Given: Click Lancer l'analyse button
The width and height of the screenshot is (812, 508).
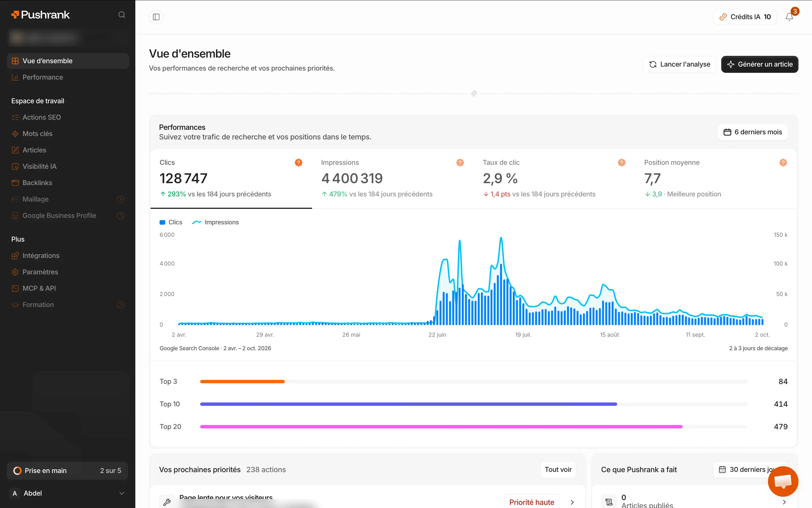Looking at the screenshot, I should pyautogui.click(x=680, y=64).
